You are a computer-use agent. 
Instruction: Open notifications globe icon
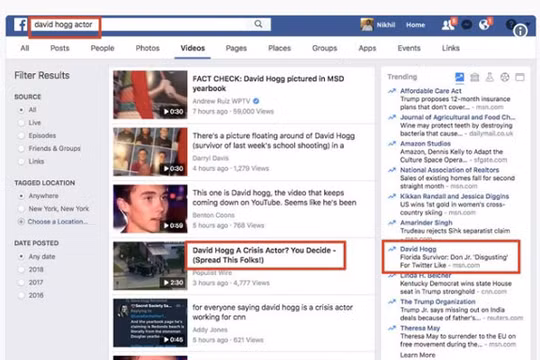click(484, 25)
